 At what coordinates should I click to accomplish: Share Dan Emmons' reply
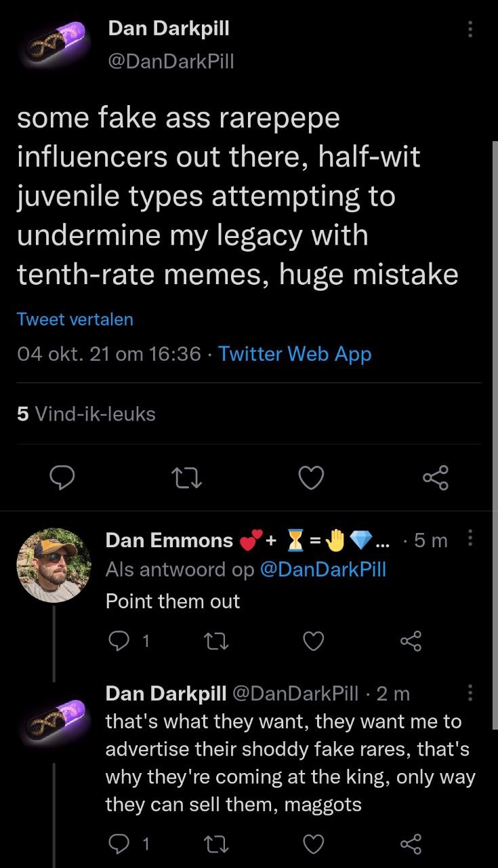(x=411, y=641)
